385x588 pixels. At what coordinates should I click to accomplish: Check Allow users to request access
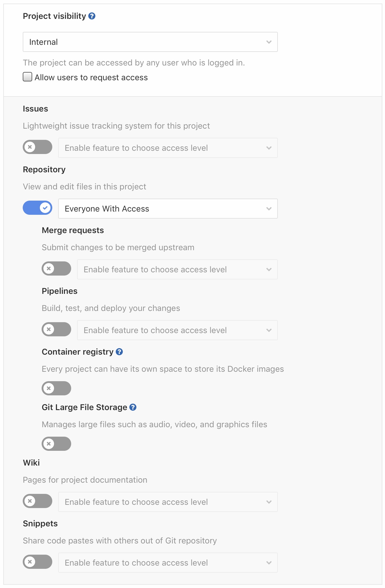click(27, 77)
